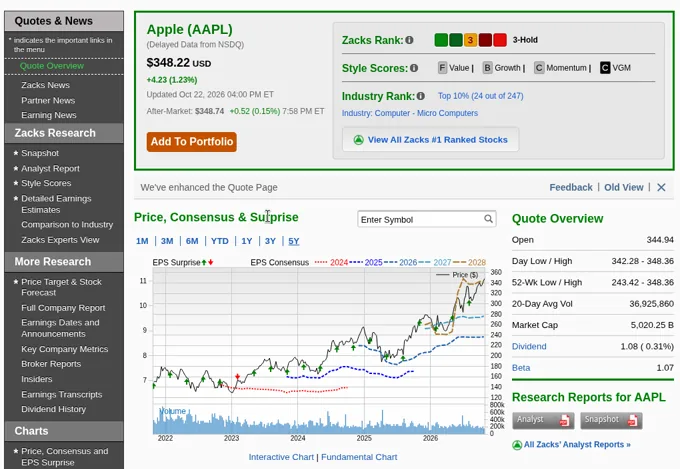
Task: Click the Quotes & News sidebar header
Action: click(64, 21)
